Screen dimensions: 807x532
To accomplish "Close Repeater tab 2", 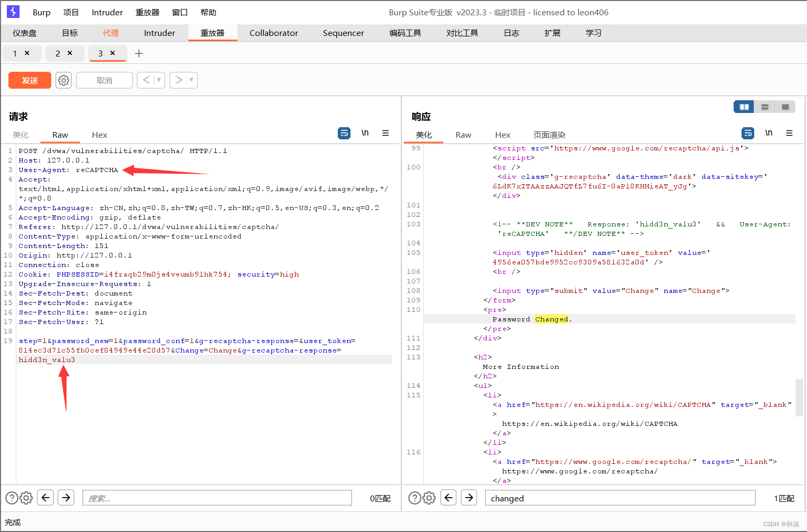I will pos(70,53).
